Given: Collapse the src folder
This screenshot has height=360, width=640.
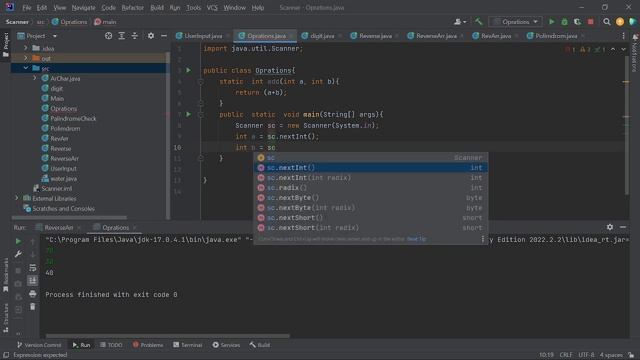Looking at the screenshot, I should [26, 68].
